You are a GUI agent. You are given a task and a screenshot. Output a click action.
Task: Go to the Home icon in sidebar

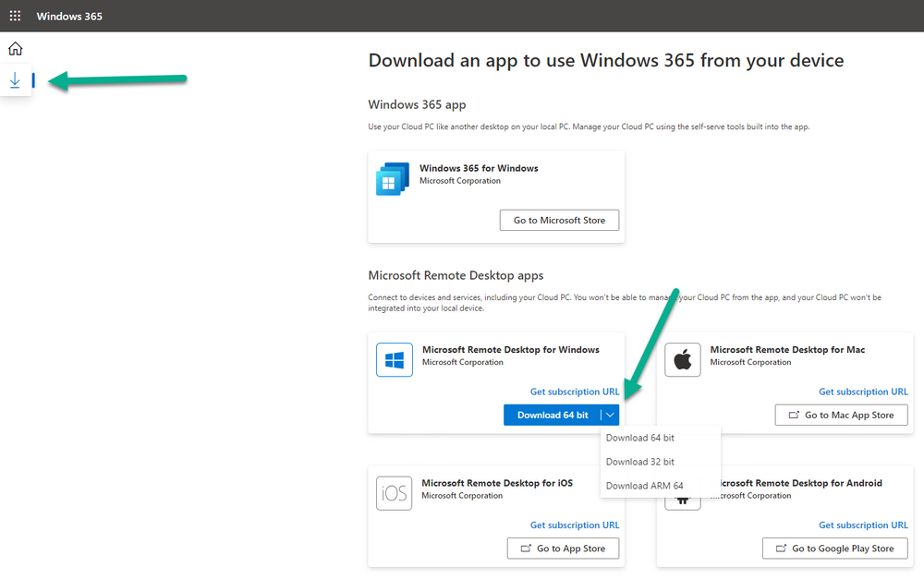coord(15,49)
